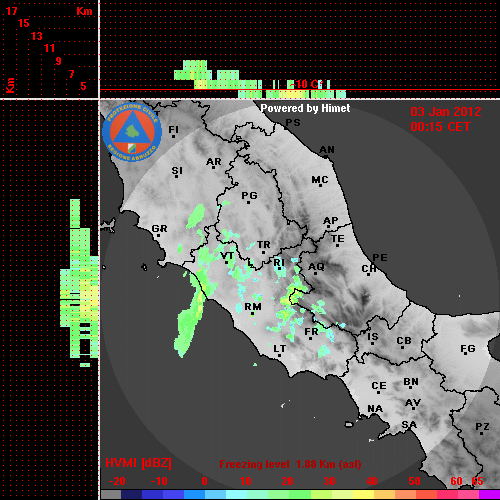Click the SI city label on the map
The height and width of the screenshot is (500, 500).
(x=177, y=171)
